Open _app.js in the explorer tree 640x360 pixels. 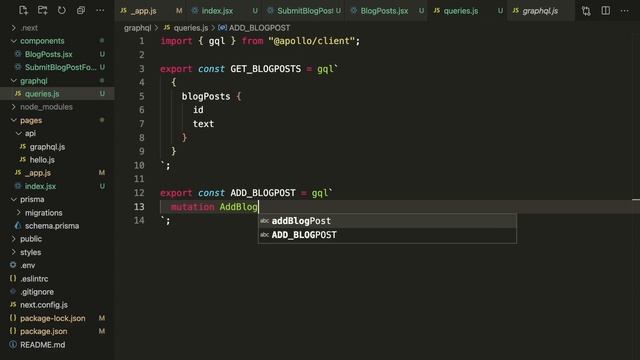click(x=57, y=173)
